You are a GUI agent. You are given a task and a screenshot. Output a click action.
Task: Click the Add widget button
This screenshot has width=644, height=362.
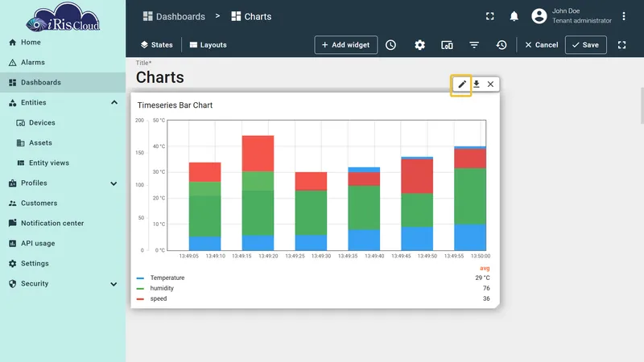346,45
